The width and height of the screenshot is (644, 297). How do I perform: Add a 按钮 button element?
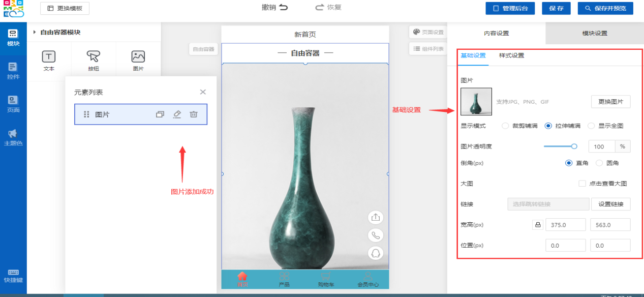(x=94, y=61)
